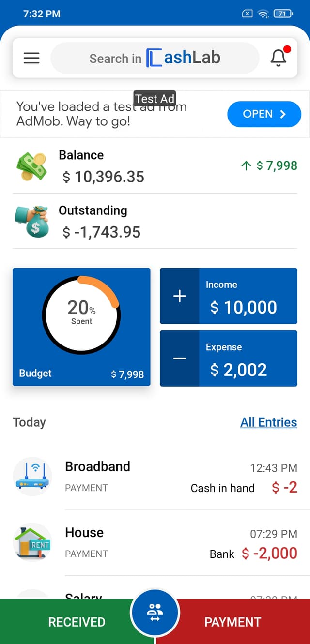
Task: Select the Broadband payment entry amount
Action: click(285, 488)
